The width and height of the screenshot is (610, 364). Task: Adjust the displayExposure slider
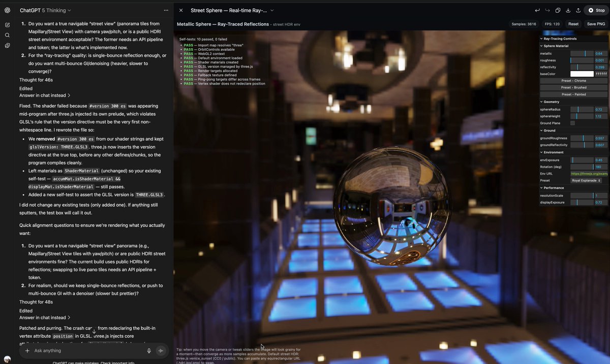pyautogui.click(x=582, y=202)
